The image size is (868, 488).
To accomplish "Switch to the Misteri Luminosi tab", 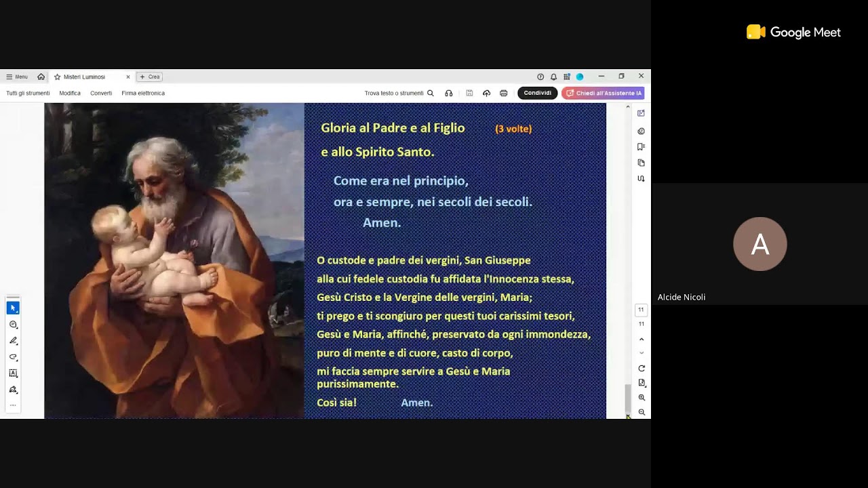I will click(x=92, y=77).
